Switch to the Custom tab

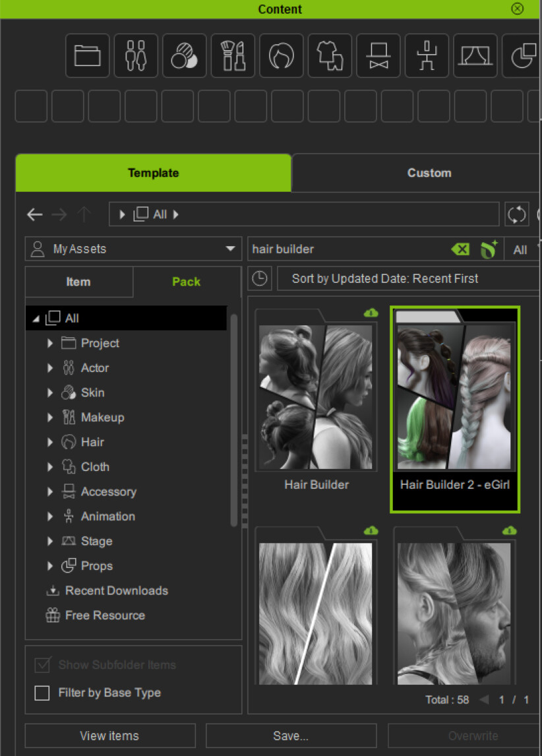coord(429,173)
